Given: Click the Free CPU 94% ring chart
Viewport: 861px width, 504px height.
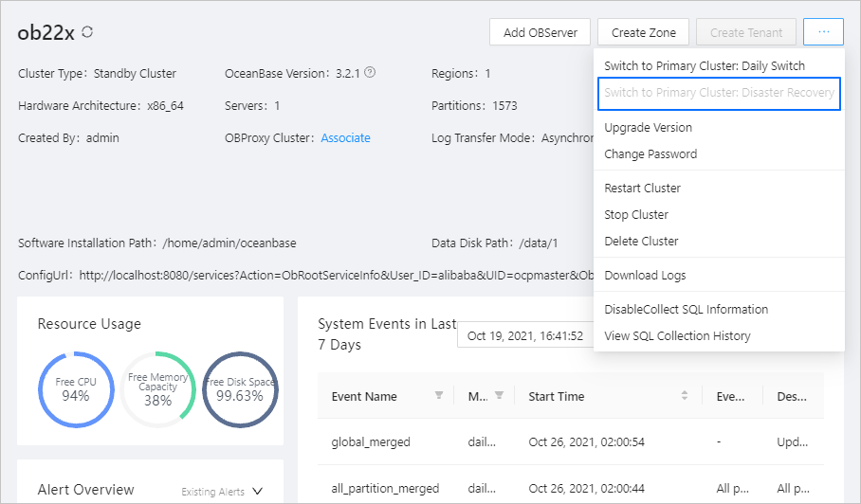Looking at the screenshot, I should [76, 389].
